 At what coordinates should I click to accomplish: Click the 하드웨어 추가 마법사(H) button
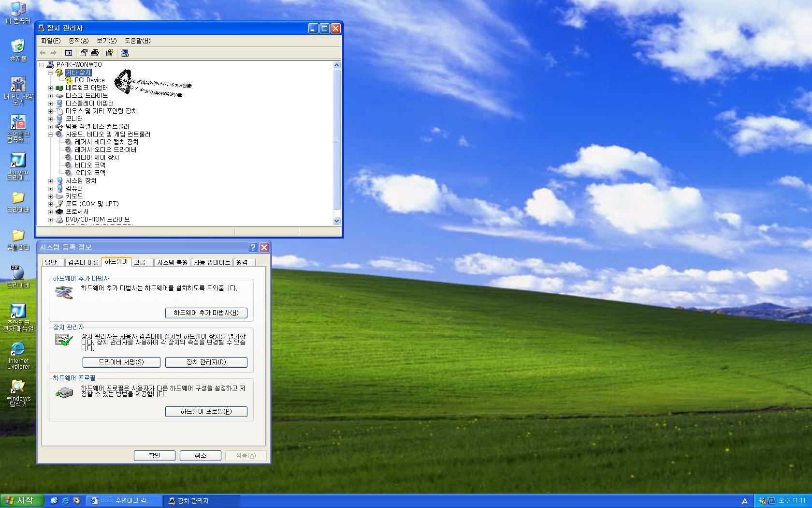coord(206,313)
